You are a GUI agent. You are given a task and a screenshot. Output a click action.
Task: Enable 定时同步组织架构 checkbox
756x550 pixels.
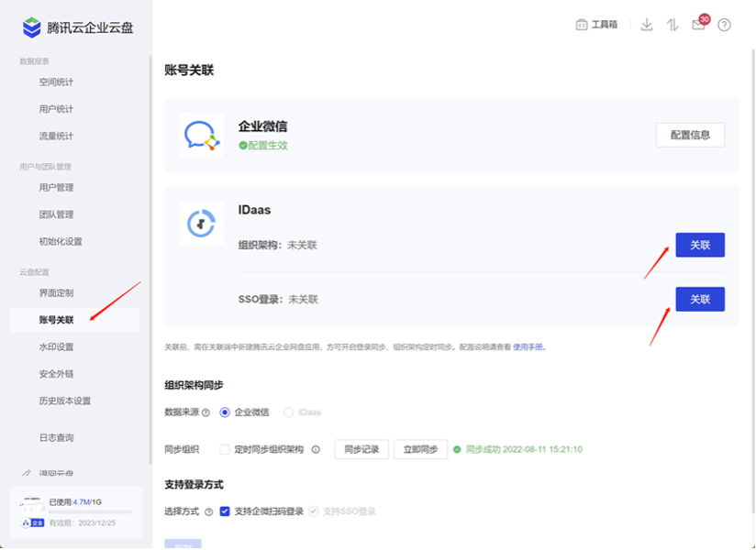pos(225,450)
